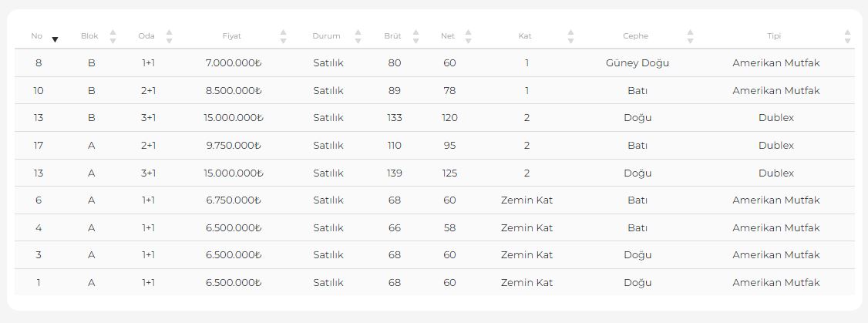Select the row with price 7.000.000₺
This screenshot has width=868, height=323.
point(234,63)
